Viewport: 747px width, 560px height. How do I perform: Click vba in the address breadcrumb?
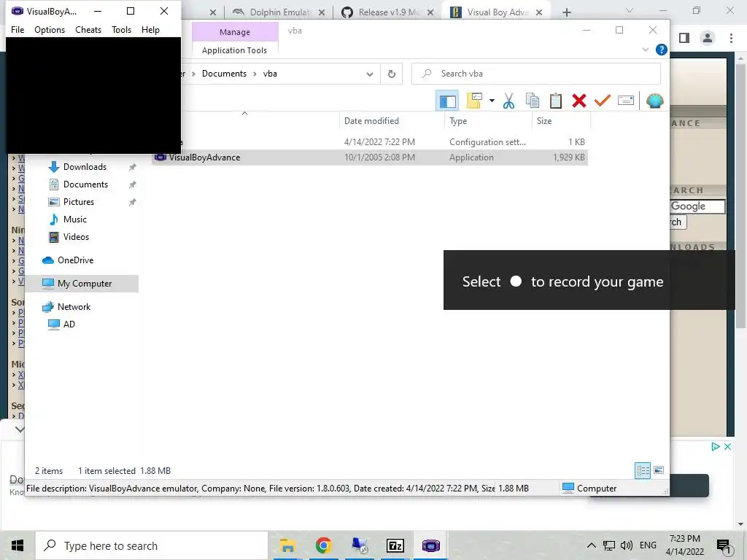[270, 74]
